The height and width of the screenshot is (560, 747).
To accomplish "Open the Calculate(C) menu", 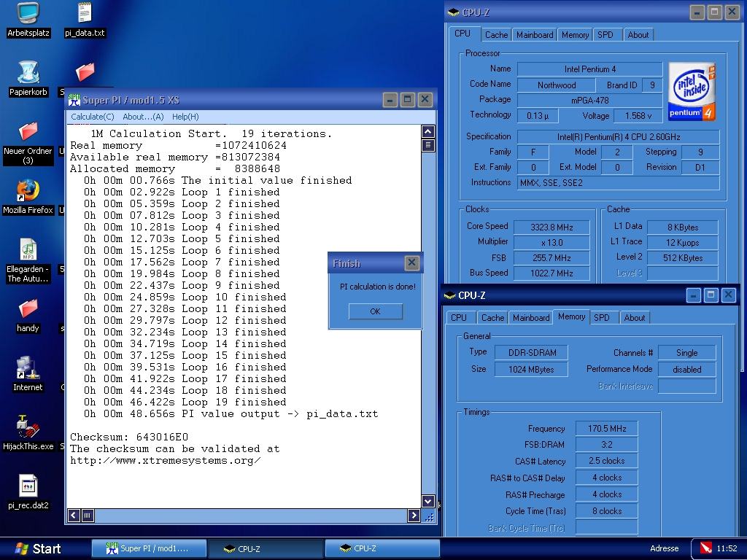I will [x=93, y=117].
